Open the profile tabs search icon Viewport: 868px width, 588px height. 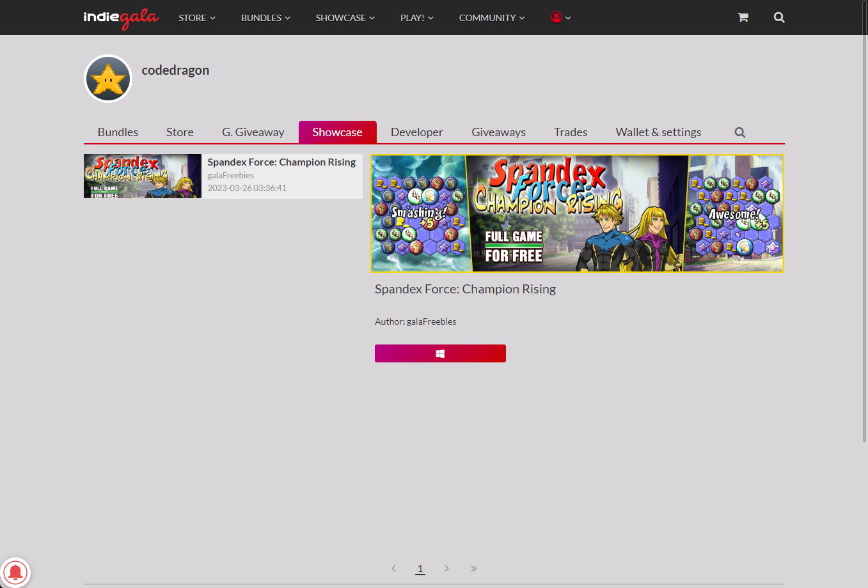(740, 132)
